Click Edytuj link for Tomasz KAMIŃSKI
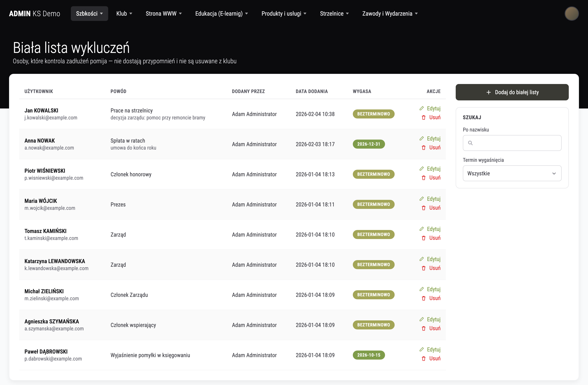This screenshot has height=385, width=588. click(433, 229)
